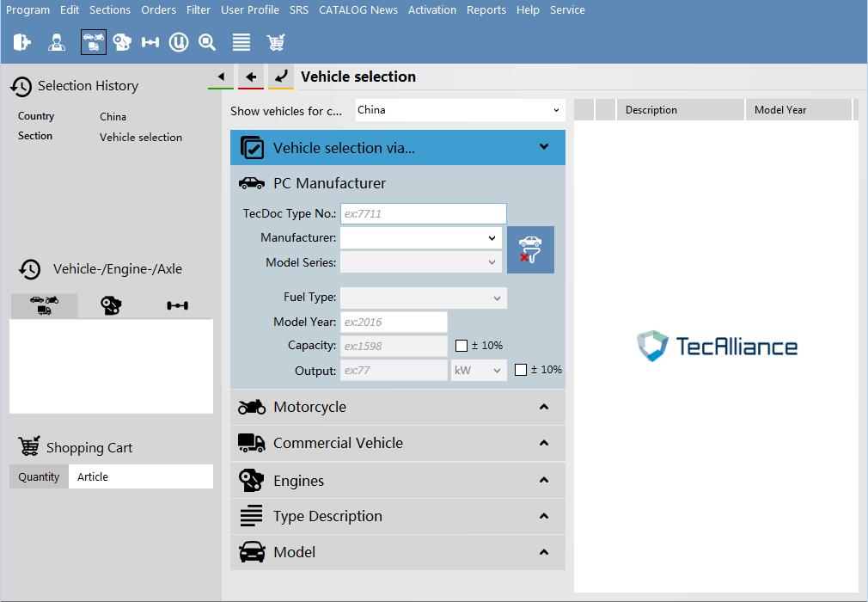Select the vehicle selection toolbar icon
Screen dimensions: 868x602
click(x=93, y=42)
